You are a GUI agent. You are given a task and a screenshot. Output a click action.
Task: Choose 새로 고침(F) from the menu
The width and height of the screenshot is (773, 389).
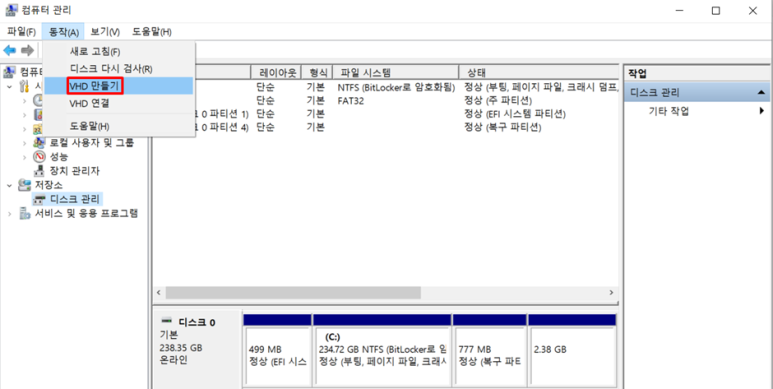click(x=118, y=52)
